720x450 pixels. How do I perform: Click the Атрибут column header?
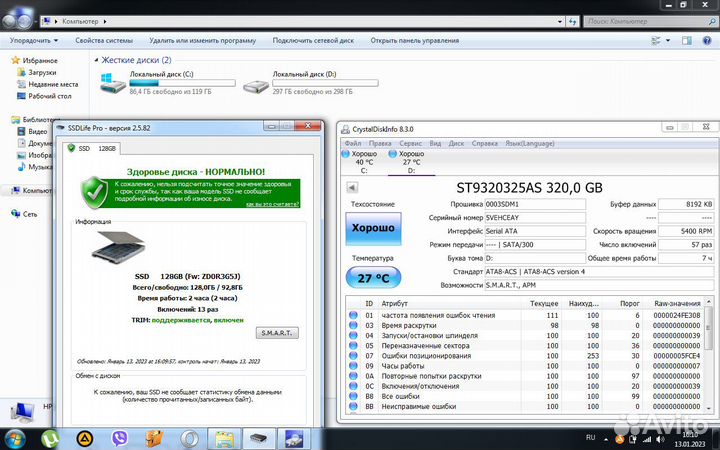tap(394, 304)
